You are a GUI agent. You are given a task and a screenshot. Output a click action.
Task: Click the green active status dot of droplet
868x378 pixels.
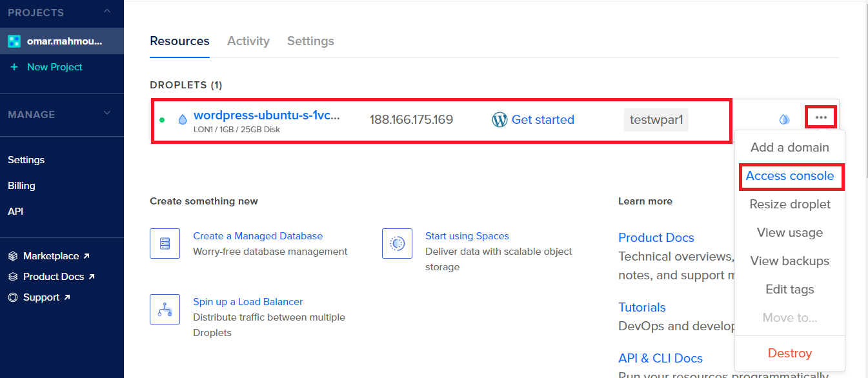[162, 119]
